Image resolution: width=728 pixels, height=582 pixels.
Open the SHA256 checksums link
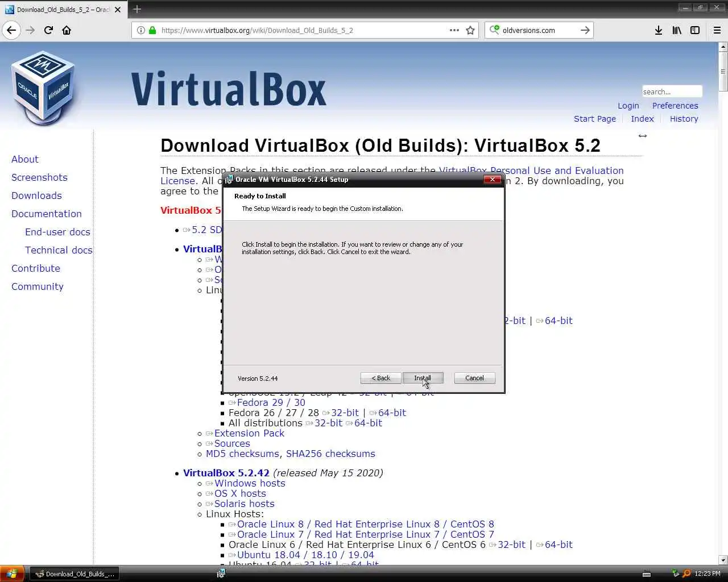coord(330,454)
